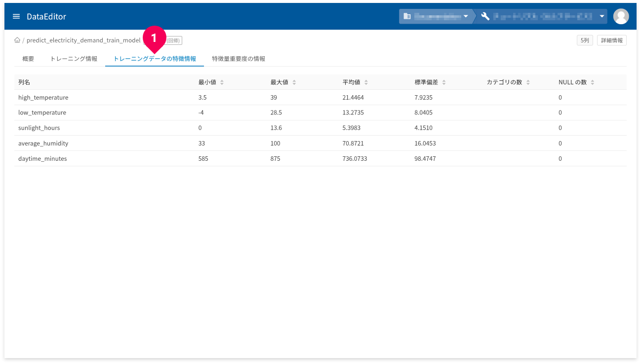Click daytime_minutes mean value 736.0733
The image size is (641, 364).
(x=355, y=159)
